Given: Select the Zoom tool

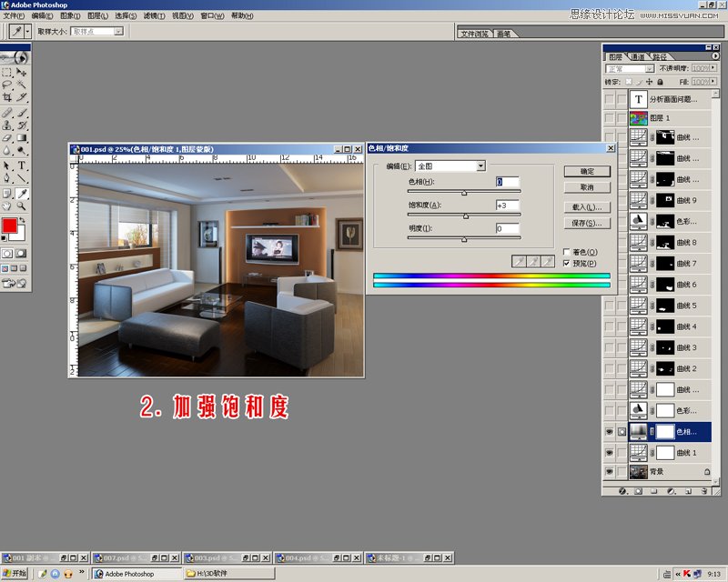Looking at the screenshot, I should (x=21, y=206).
